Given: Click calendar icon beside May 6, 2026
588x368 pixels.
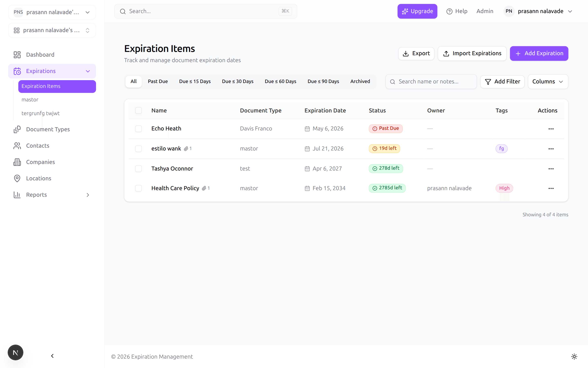Looking at the screenshot, I should 307,129.
